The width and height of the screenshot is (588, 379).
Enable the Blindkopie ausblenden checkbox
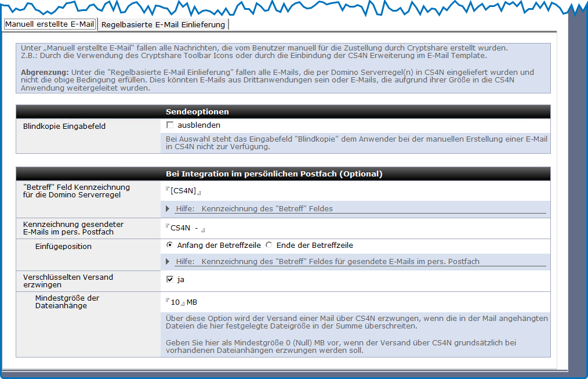(x=170, y=125)
